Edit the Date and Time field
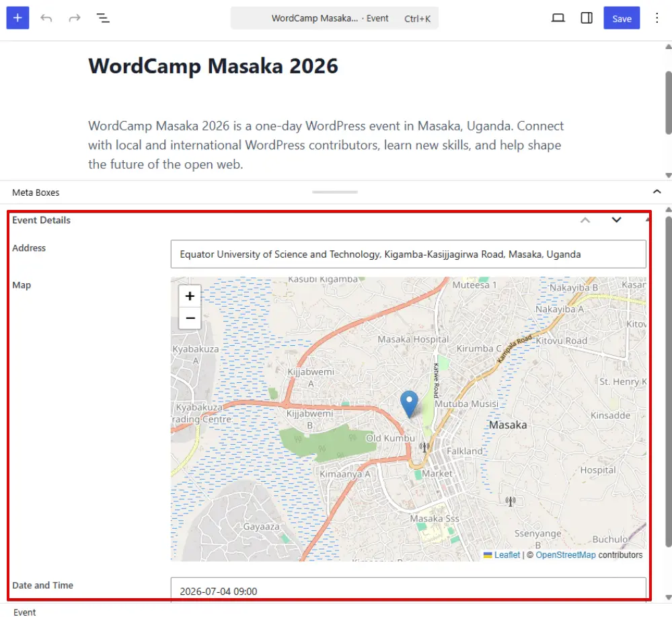 click(408, 590)
